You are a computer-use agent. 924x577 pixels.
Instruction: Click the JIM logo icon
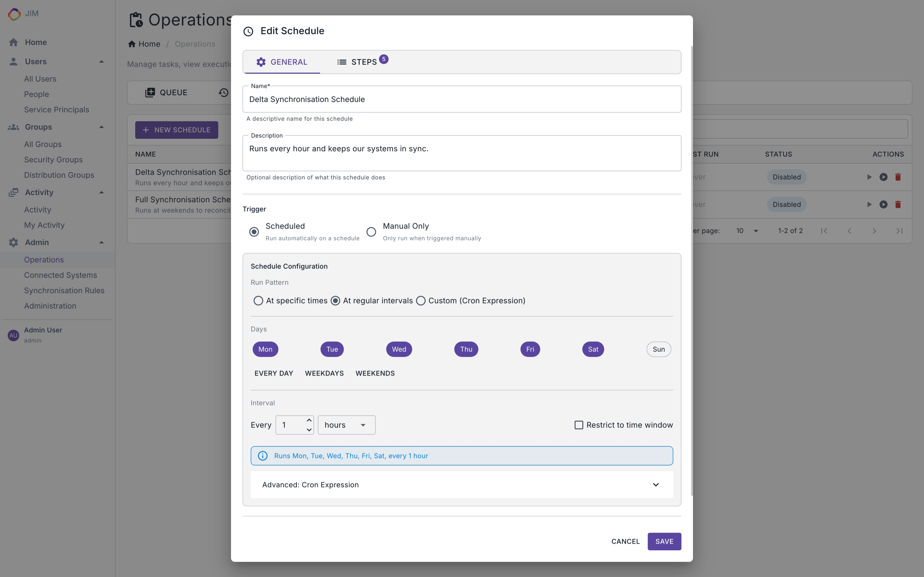[14, 14]
